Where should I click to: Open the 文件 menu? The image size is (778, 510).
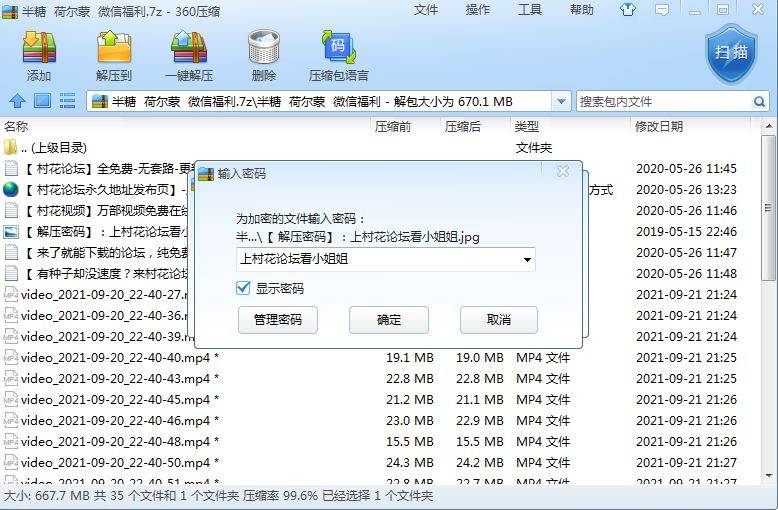tap(426, 10)
